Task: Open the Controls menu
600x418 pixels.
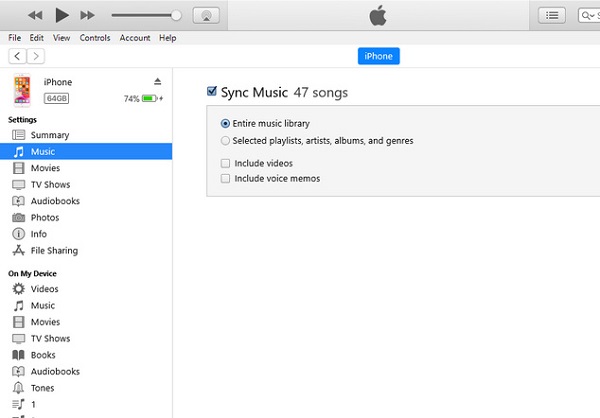Action: 95,38
